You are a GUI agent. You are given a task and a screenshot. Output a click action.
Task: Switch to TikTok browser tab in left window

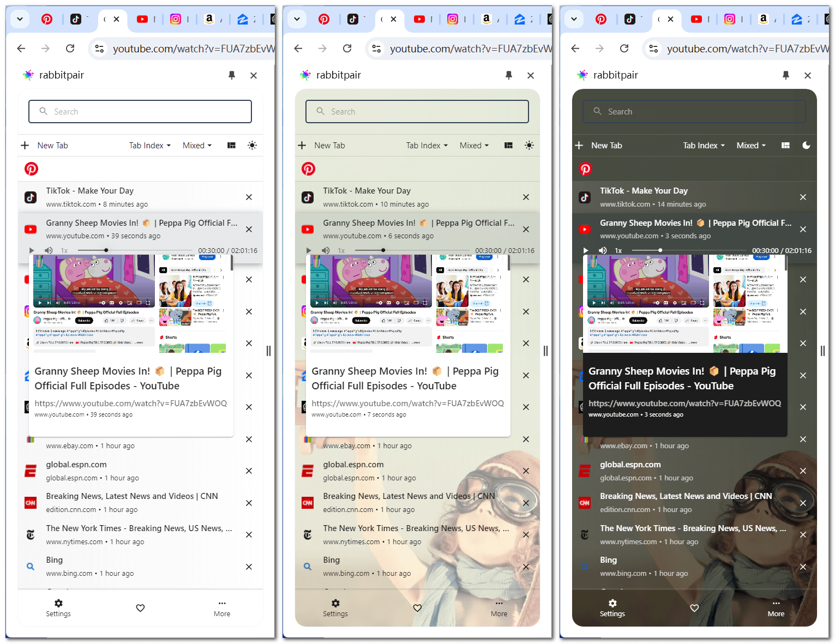coord(76,19)
